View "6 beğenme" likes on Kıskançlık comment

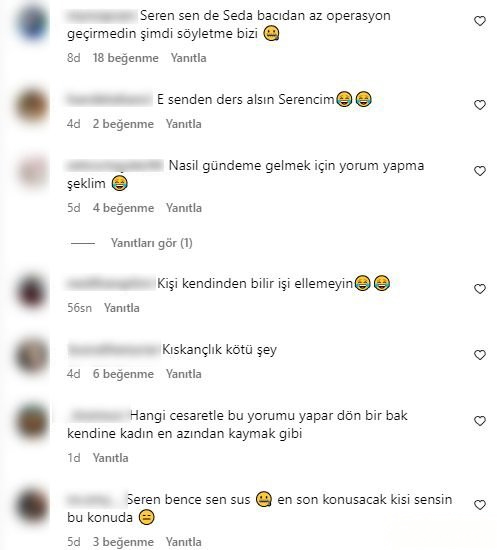tap(123, 374)
